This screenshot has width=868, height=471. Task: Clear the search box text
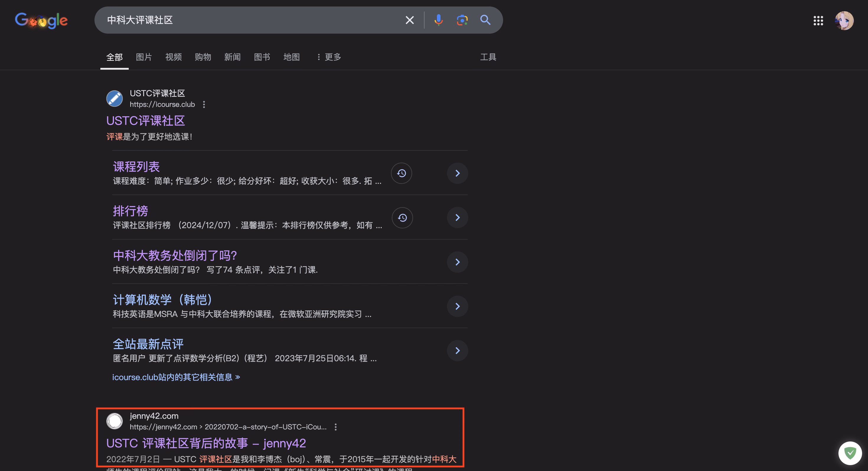click(409, 20)
